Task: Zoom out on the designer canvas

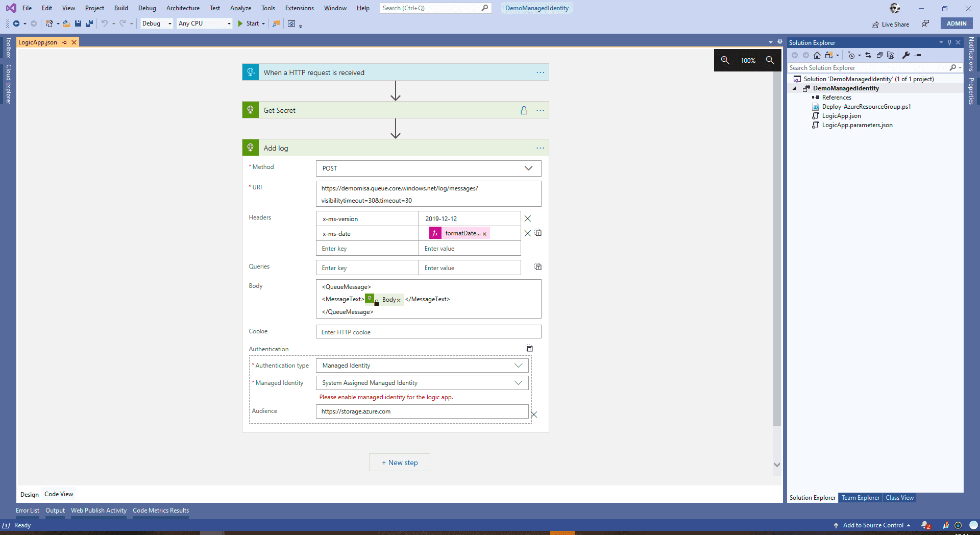Action: tap(770, 60)
